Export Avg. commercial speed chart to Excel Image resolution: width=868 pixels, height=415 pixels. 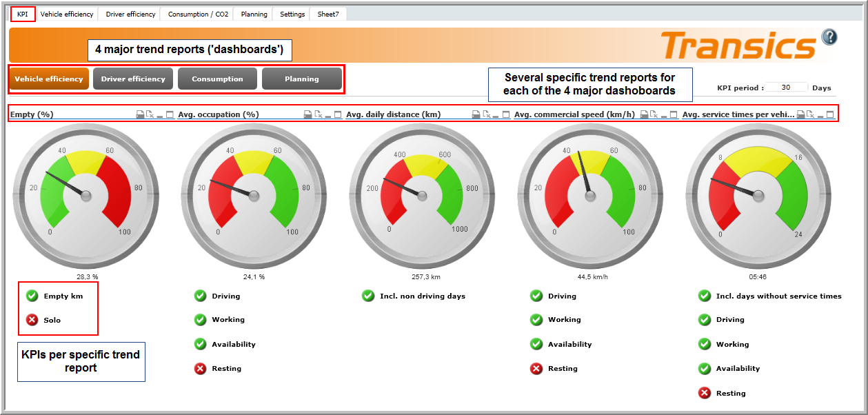(654, 114)
